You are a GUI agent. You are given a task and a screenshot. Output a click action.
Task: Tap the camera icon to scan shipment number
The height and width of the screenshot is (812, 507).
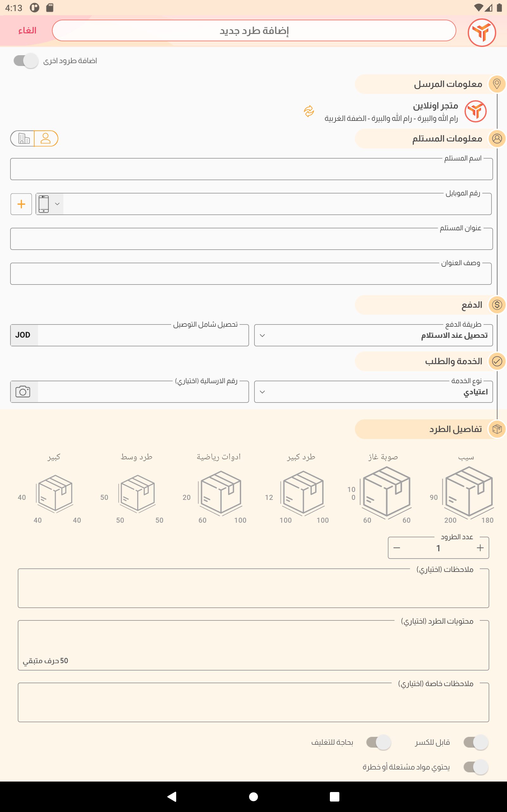coord(23,392)
